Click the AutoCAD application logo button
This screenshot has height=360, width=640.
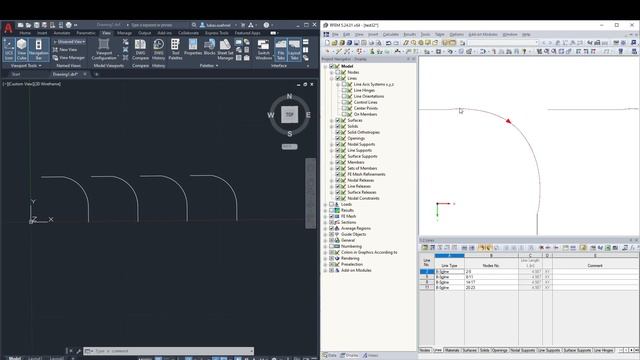tap(8, 28)
